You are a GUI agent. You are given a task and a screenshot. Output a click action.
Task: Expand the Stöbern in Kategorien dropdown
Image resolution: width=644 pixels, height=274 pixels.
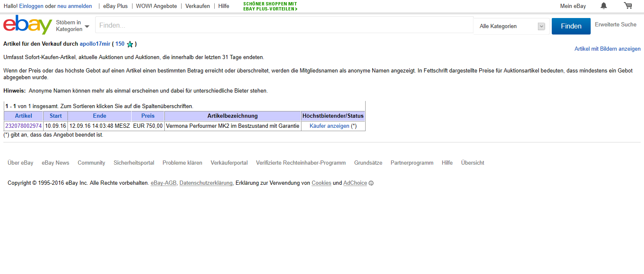pos(73,26)
